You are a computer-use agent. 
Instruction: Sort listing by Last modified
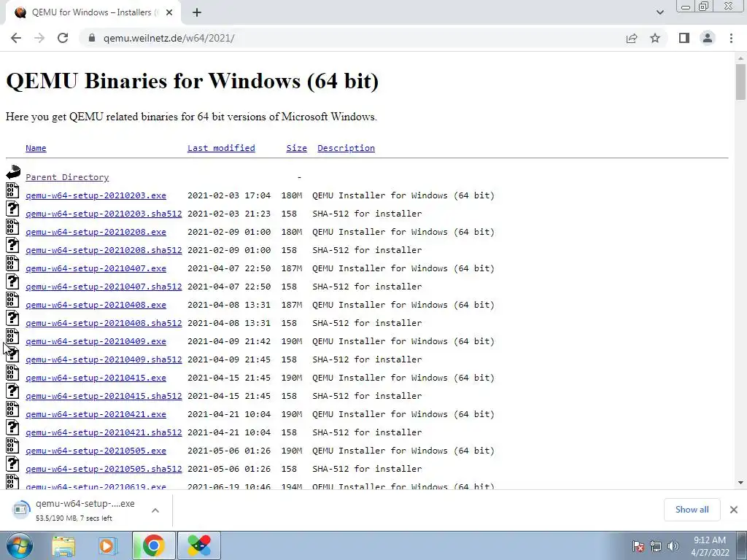[x=221, y=148]
